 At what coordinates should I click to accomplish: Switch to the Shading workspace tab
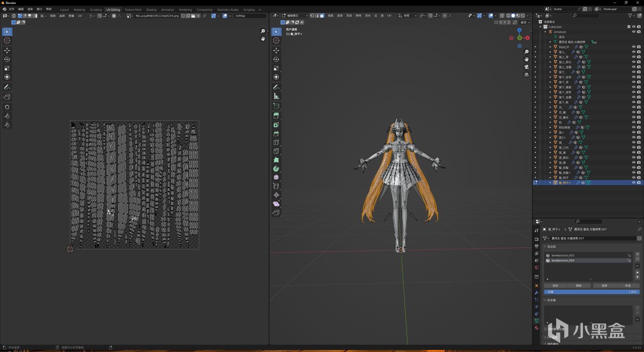151,10
